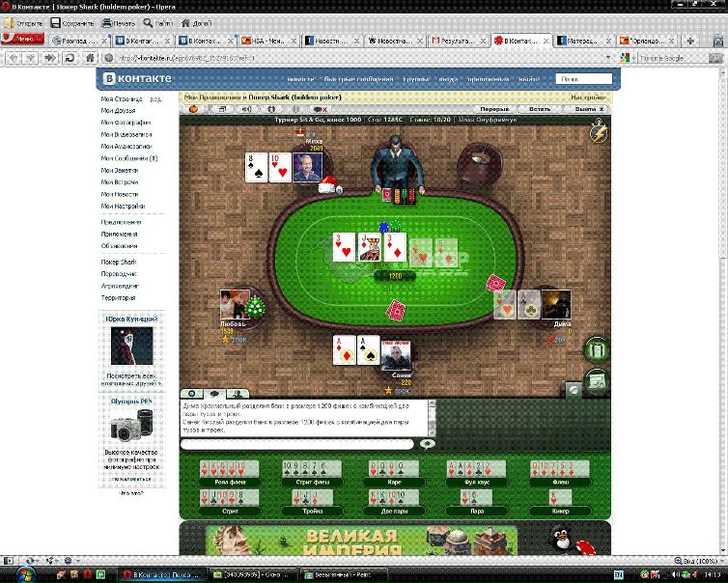Switch to the chat speech bubble tab
The height and width of the screenshot is (583, 728).
pos(211,394)
